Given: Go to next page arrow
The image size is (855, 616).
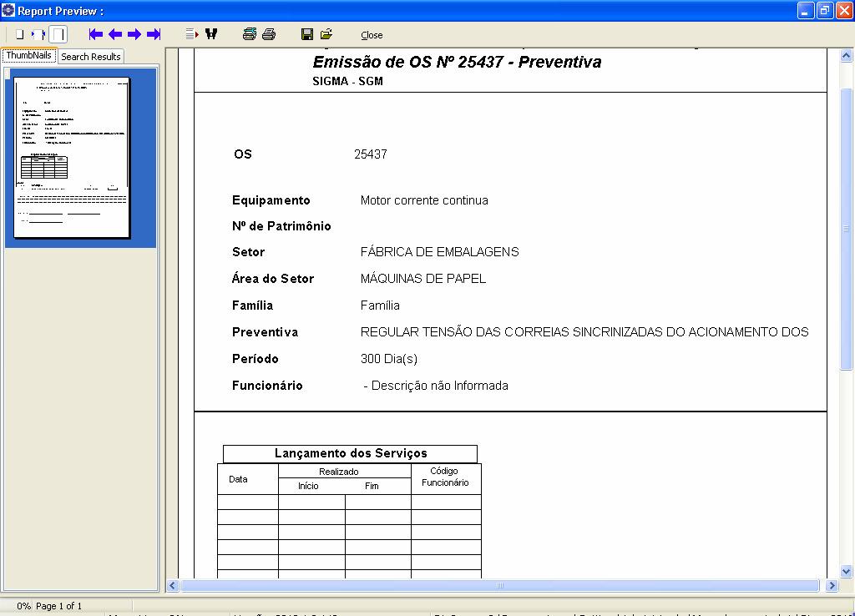Looking at the screenshot, I should pyautogui.click(x=134, y=34).
